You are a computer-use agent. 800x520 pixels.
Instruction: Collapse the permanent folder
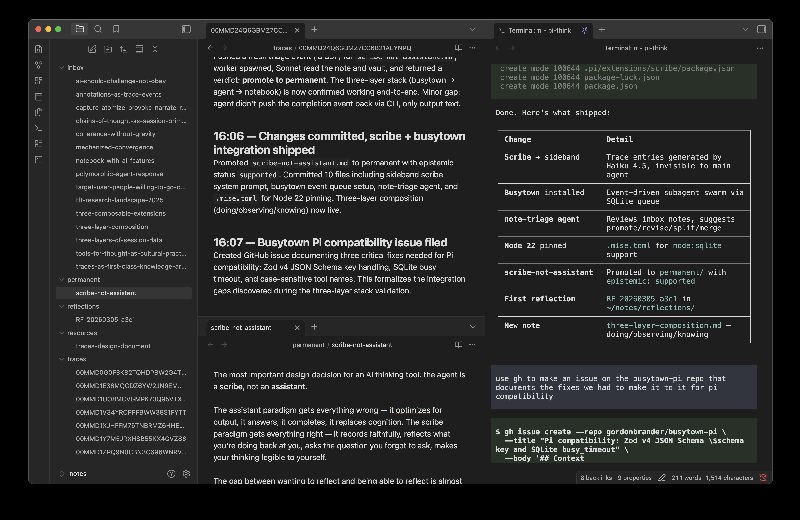(x=61, y=280)
